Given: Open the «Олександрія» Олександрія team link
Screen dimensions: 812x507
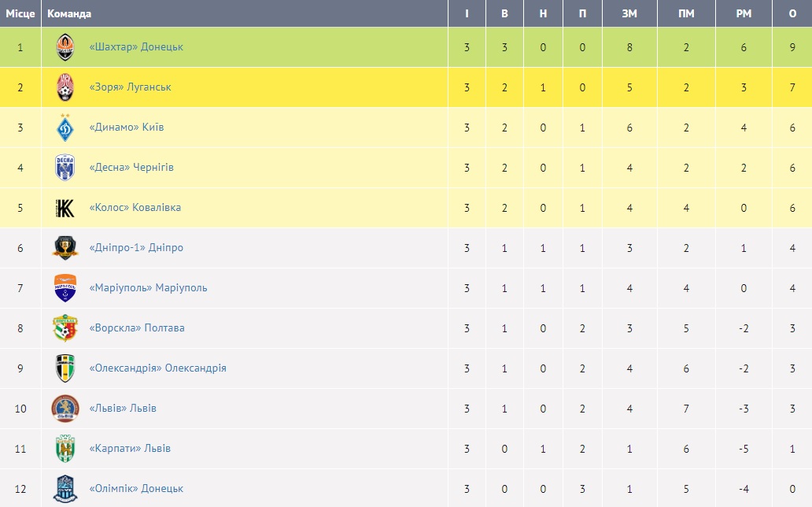Looking at the screenshot, I should pyautogui.click(x=157, y=368).
